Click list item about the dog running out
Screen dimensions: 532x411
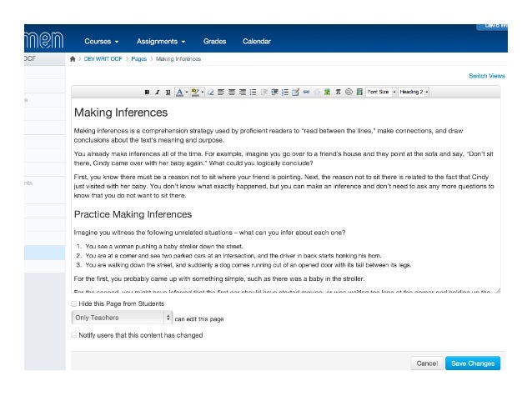248,265
